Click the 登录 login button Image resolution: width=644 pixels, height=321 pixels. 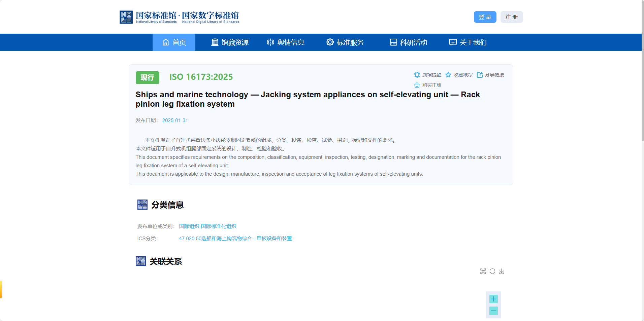[485, 17]
